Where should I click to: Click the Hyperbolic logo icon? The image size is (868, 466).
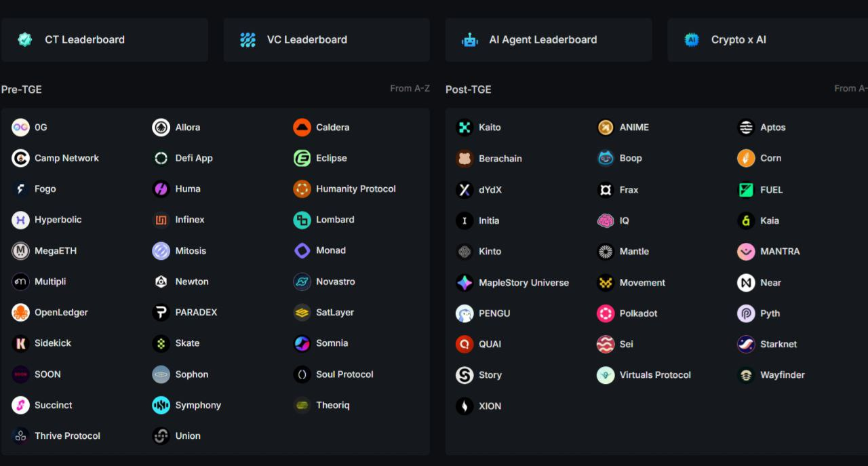(x=20, y=220)
